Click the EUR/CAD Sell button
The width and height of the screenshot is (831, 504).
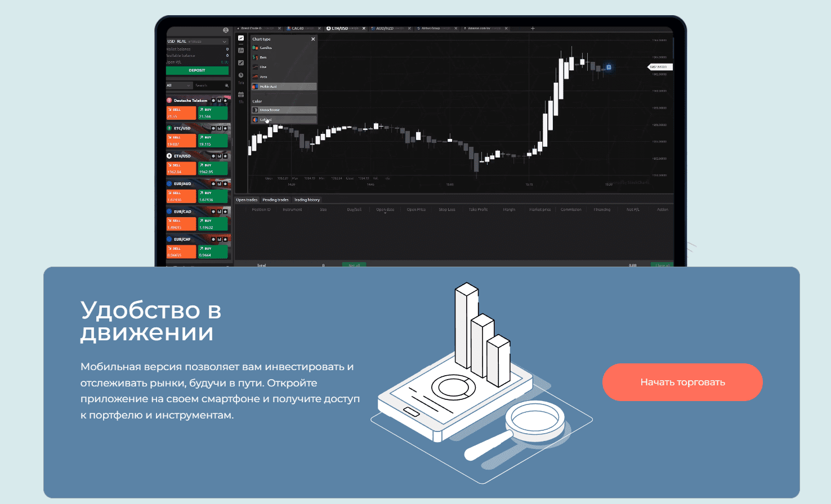tap(181, 224)
